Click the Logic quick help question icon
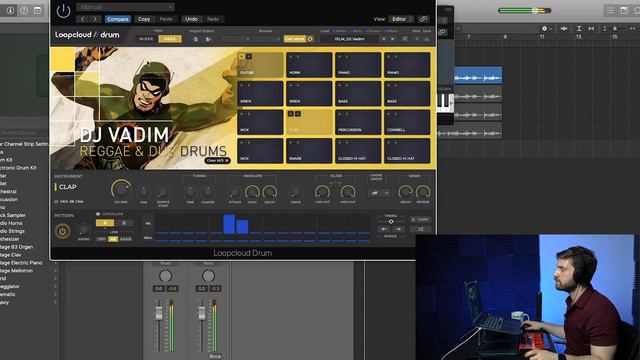Image resolution: width=640 pixels, height=360 pixels. (x=24, y=10)
